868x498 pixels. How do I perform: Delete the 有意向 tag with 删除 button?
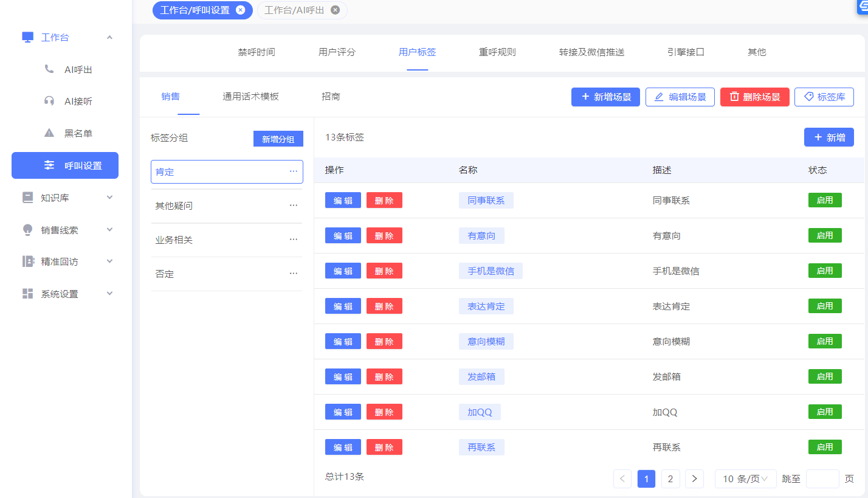point(384,236)
